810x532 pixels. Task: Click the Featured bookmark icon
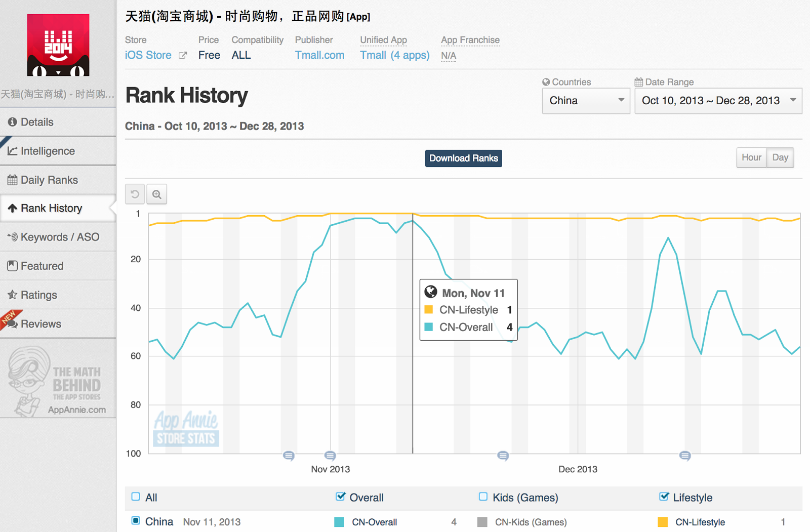point(12,265)
